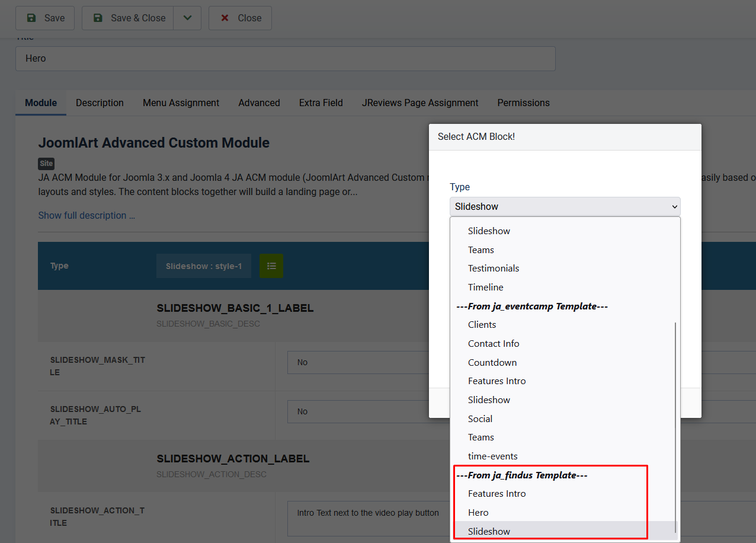Choose Hero under ja_findus Template
The image size is (756, 543).
[478, 513]
